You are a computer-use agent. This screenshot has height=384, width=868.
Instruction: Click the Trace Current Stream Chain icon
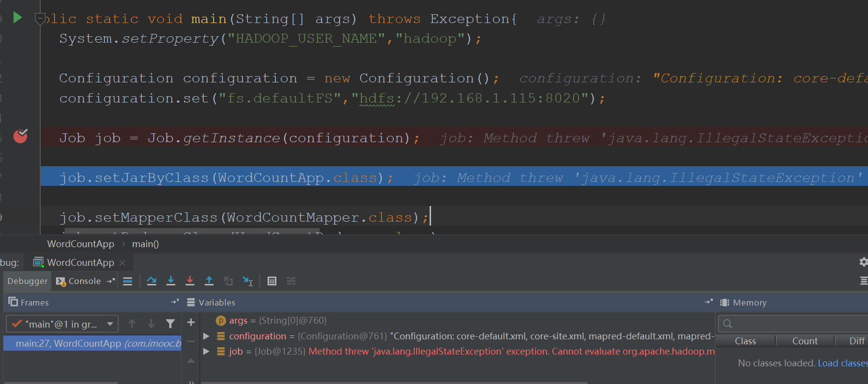[291, 281]
